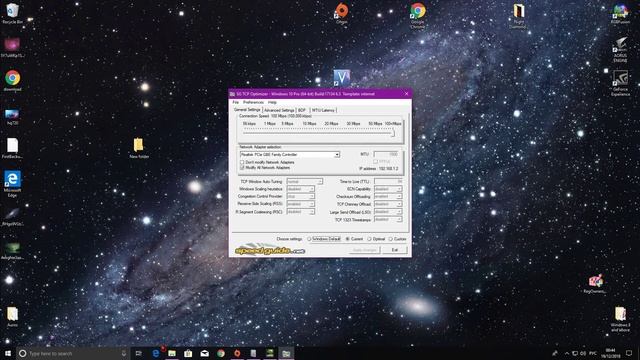
Task: Open the Receive-Side Scaling (RSS) dropdown
Action: click(300, 204)
